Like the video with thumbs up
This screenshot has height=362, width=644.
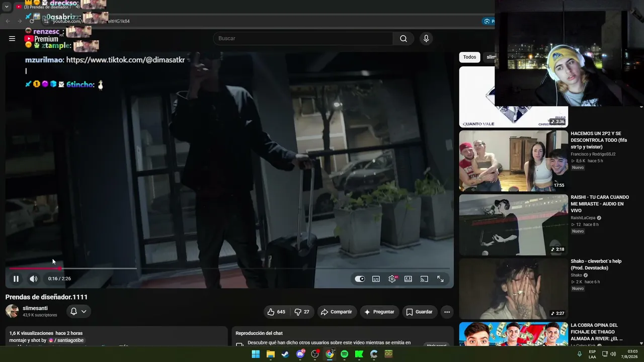pyautogui.click(x=277, y=312)
